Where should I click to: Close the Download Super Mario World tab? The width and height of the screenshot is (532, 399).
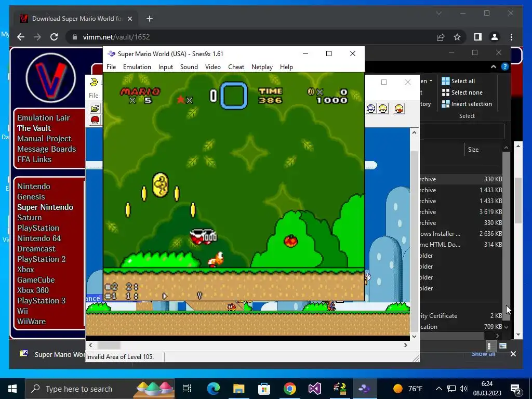129,19
